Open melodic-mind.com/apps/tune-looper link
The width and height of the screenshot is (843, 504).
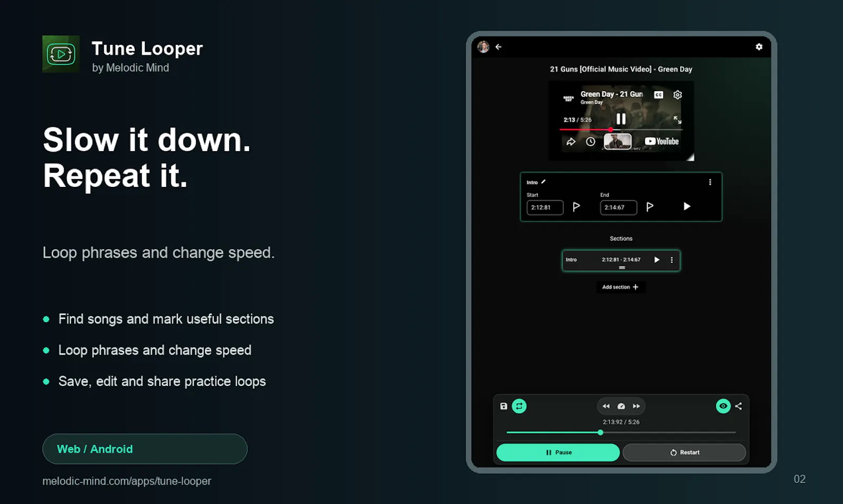coord(126,481)
